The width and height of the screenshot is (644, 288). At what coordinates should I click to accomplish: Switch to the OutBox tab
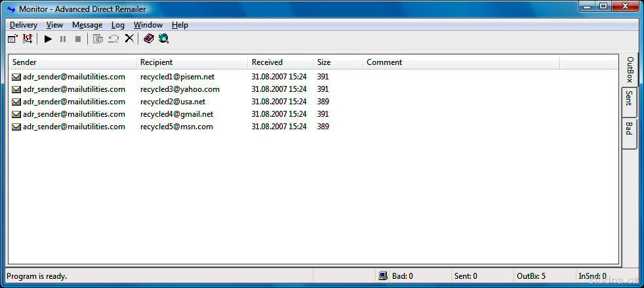[630, 70]
